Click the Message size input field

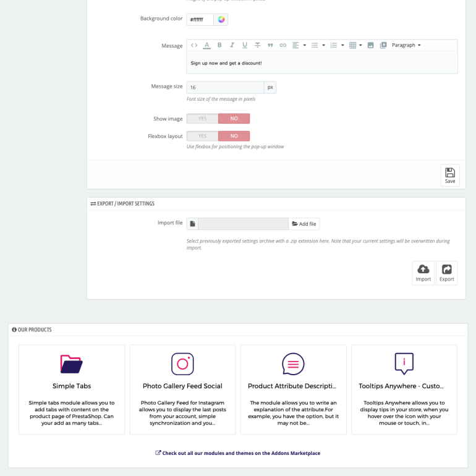click(x=225, y=87)
